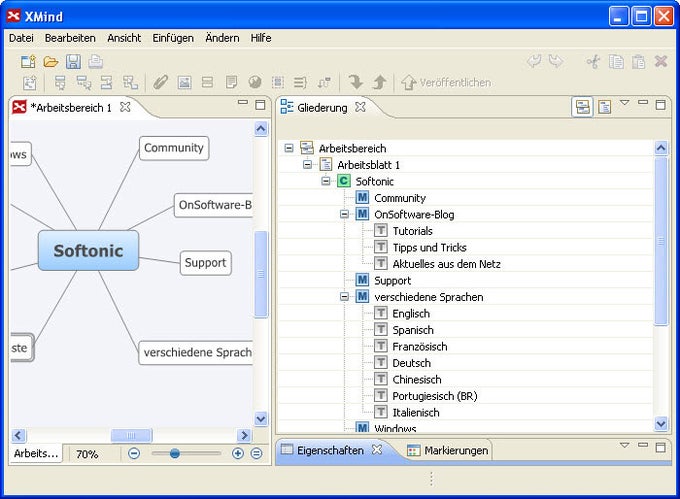The height and width of the screenshot is (499, 680).
Task: Insert a summary bracket icon
Action: click(300, 82)
